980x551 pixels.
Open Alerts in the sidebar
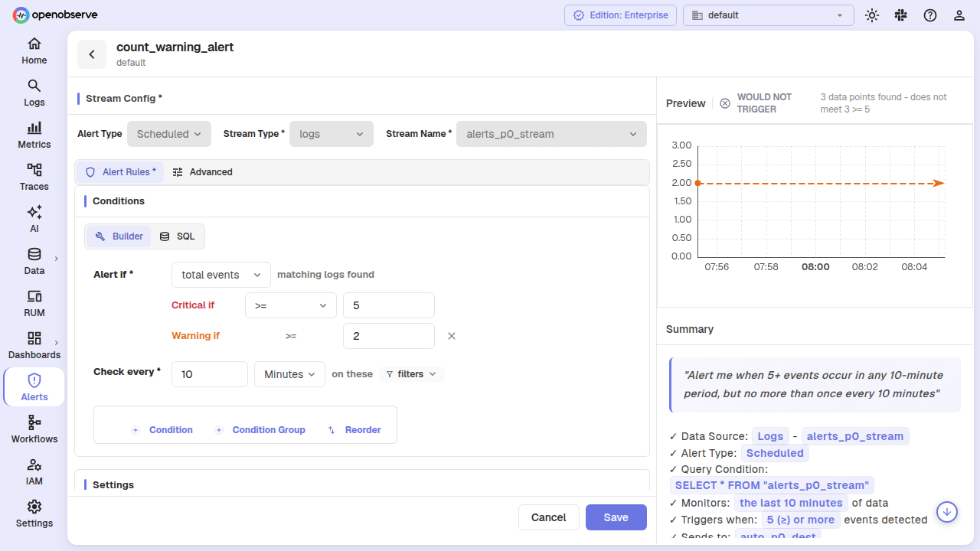coord(34,388)
